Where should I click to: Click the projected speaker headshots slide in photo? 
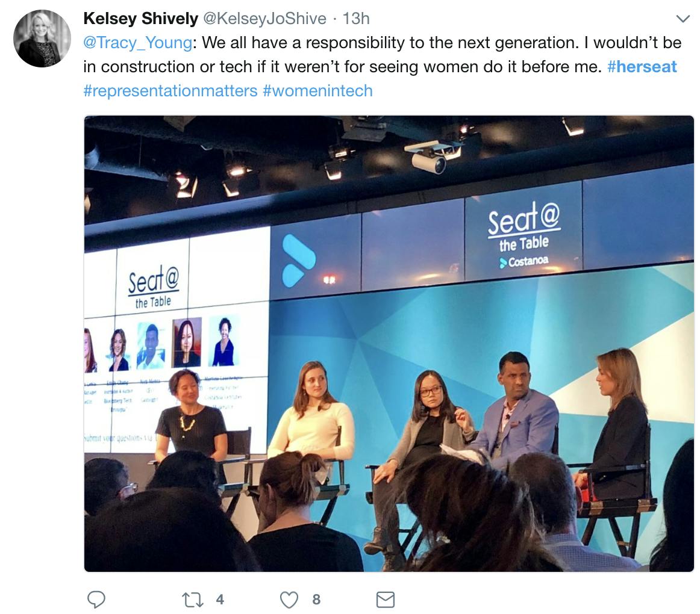[175, 343]
